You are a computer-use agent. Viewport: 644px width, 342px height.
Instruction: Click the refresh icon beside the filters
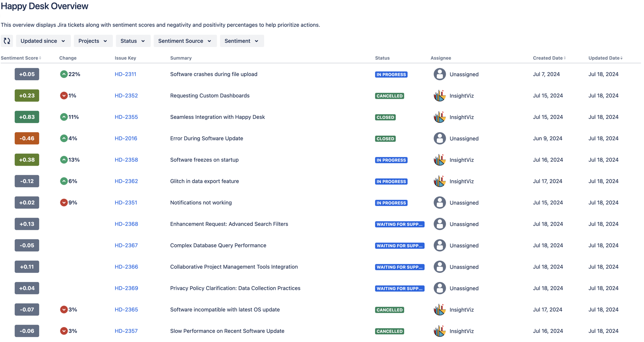pos(7,41)
